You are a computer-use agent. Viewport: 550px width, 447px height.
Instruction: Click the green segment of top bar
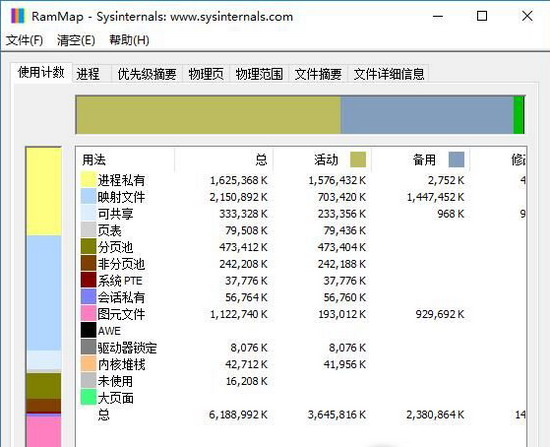518,115
